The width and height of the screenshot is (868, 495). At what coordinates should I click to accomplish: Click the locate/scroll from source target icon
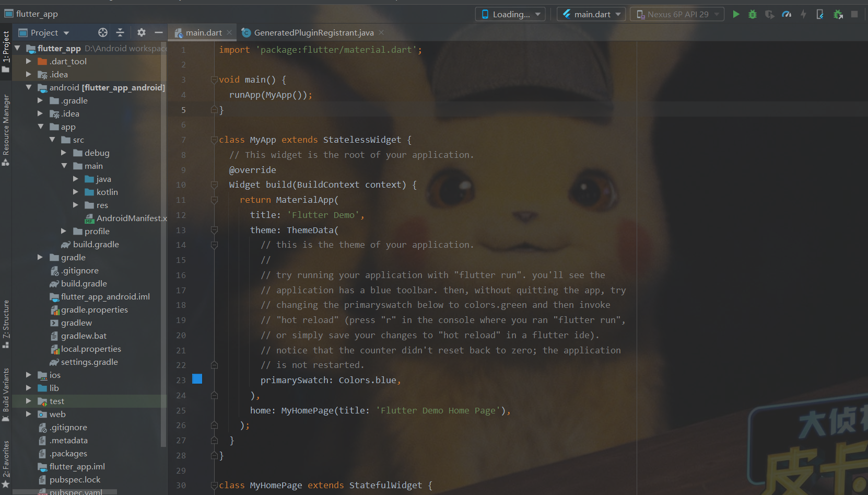pyautogui.click(x=103, y=32)
